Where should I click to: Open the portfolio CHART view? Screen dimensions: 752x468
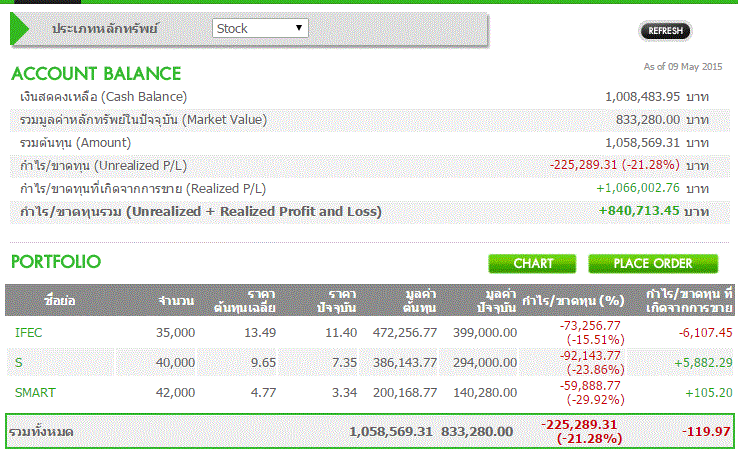pyautogui.click(x=532, y=264)
